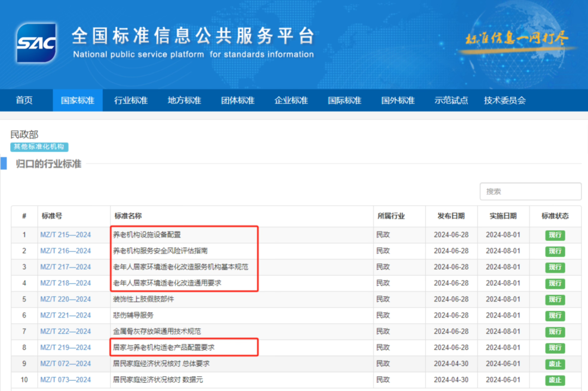Select 养老机构设施设备配置 standard name
The width and height of the screenshot is (588, 391).
tap(146, 235)
